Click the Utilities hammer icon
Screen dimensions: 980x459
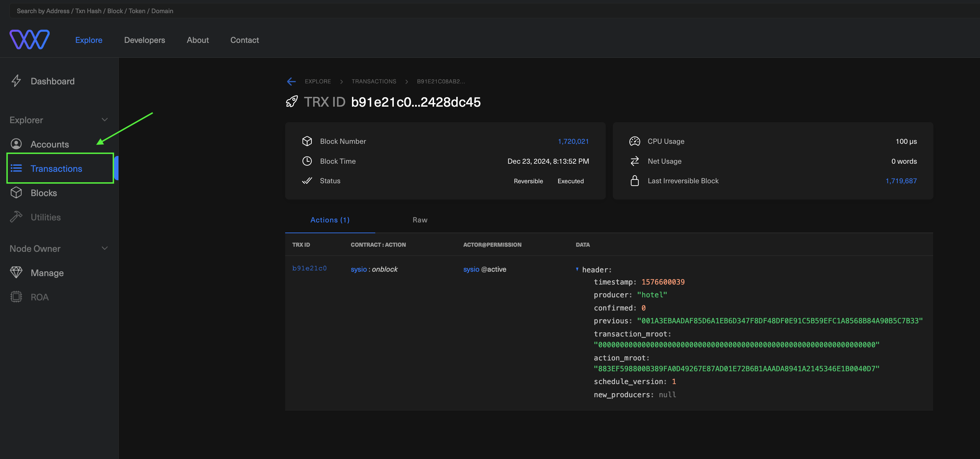[x=16, y=217]
